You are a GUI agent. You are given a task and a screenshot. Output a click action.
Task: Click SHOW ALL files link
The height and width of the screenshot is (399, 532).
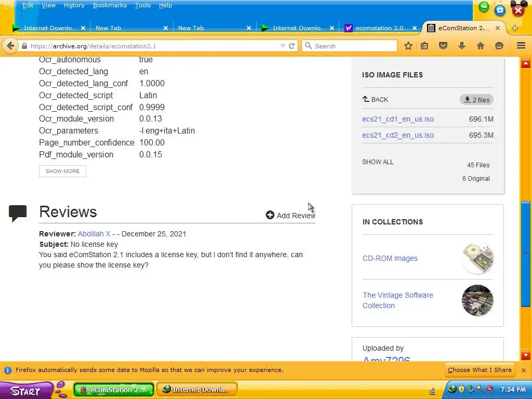coord(378,162)
